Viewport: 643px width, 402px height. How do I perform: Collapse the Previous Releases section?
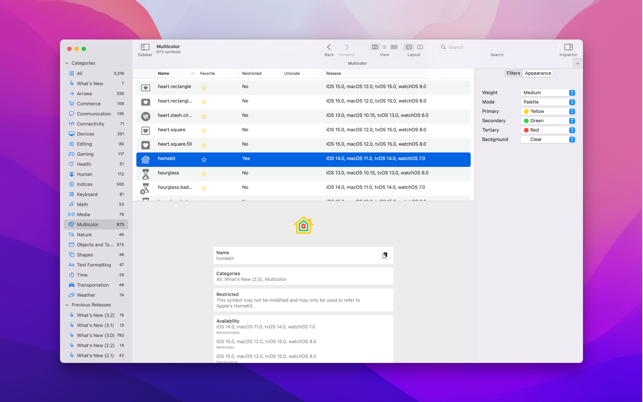coord(67,305)
